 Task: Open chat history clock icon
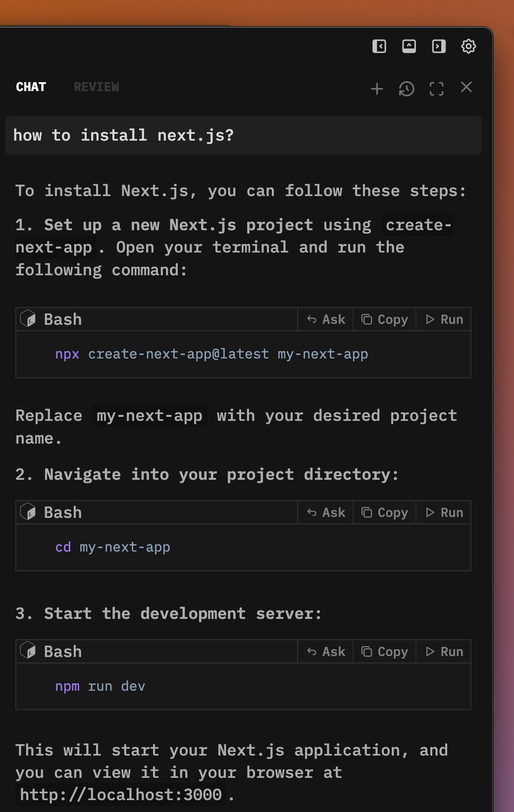pos(407,89)
